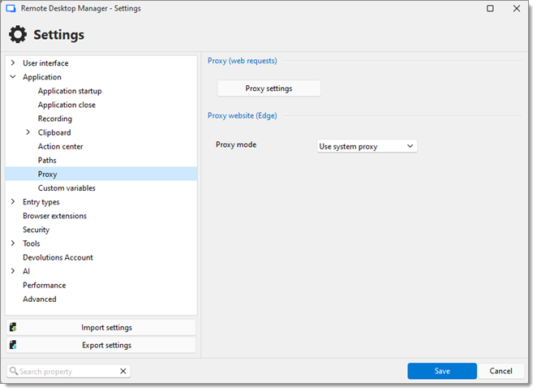Click the Settings gear icon in the header
Viewport: 537px width, 392px height.
click(x=18, y=34)
